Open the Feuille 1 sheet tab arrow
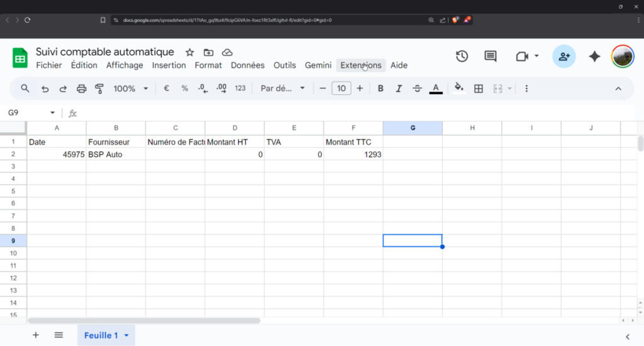This screenshot has width=644, height=346. pos(126,335)
